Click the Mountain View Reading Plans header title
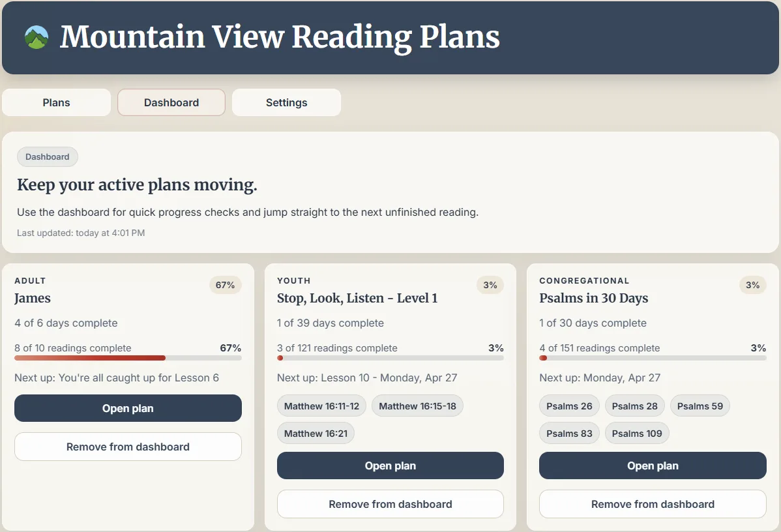Image resolution: width=781 pixels, height=532 pixels. [279, 37]
